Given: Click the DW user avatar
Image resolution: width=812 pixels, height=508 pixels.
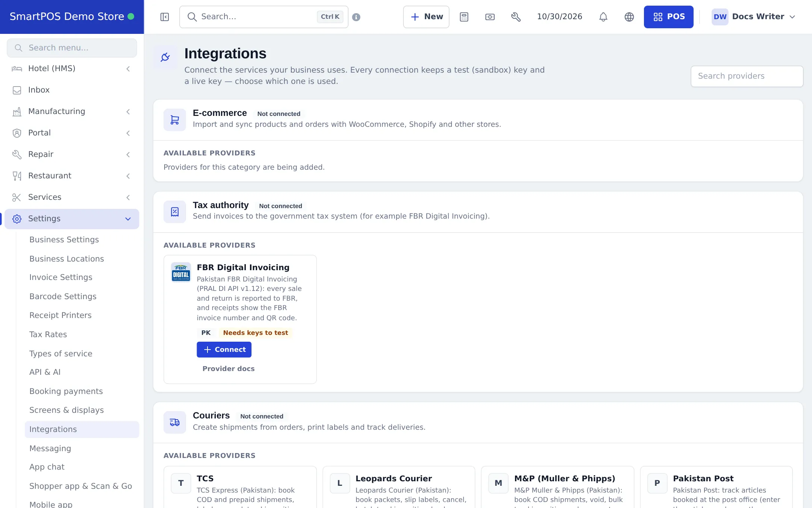Looking at the screenshot, I should 720,17.
